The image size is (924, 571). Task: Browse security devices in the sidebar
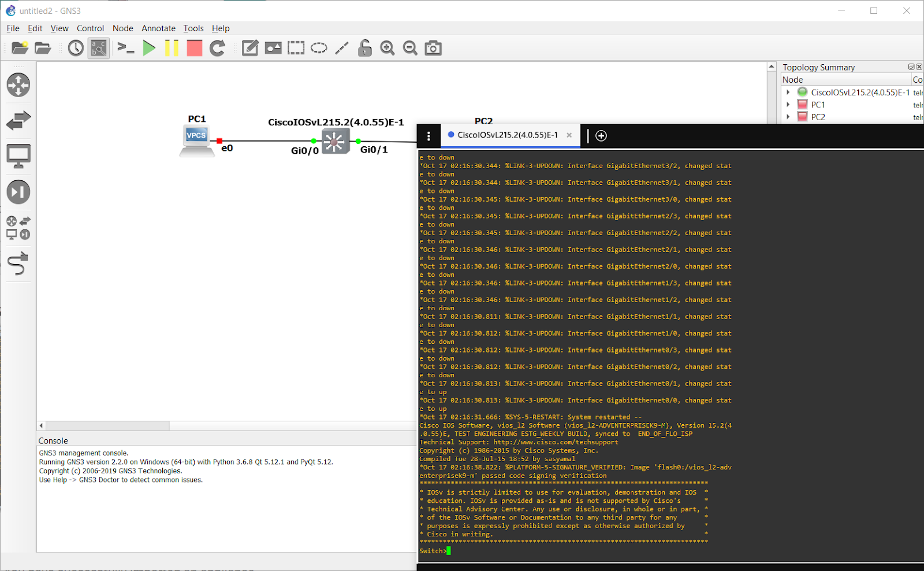point(18,192)
